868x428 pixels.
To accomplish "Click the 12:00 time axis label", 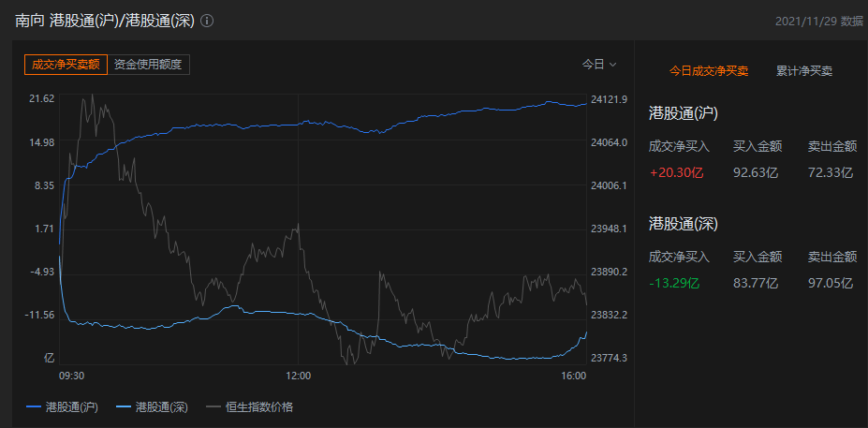I will pyautogui.click(x=299, y=376).
